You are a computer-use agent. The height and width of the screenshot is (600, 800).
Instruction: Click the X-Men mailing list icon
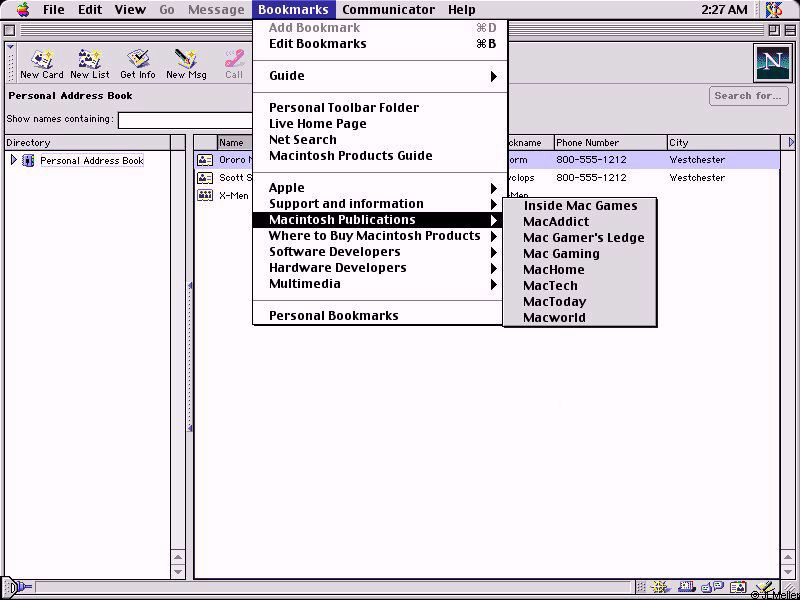click(205, 195)
